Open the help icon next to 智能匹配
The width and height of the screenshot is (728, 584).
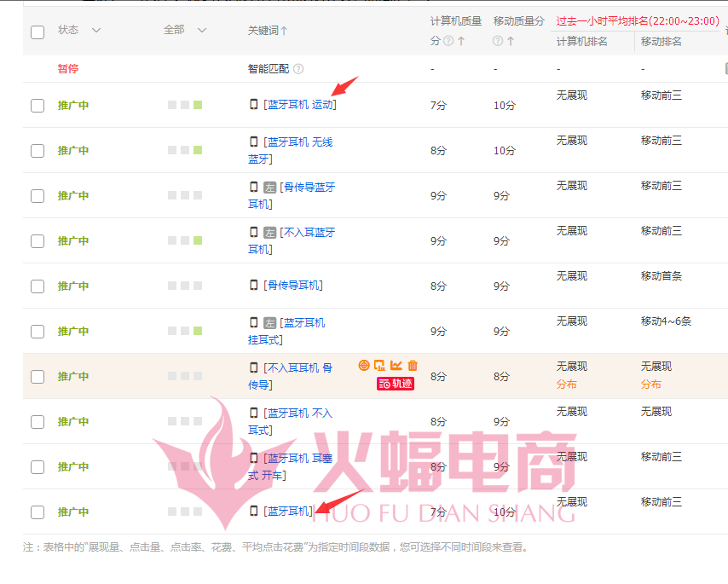point(298,69)
